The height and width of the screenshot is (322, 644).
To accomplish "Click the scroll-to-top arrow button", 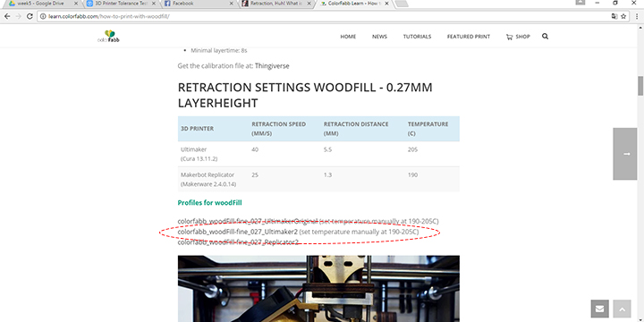I will coord(622,309).
